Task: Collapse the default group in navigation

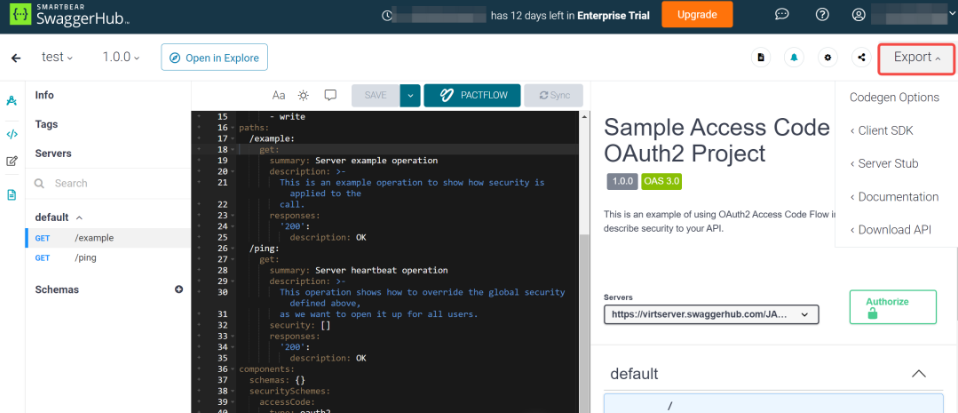Action: [x=79, y=217]
